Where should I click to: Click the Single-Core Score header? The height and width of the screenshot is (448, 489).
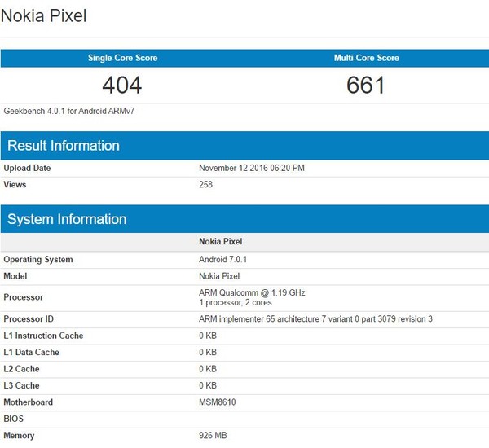(x=122, y=58)
